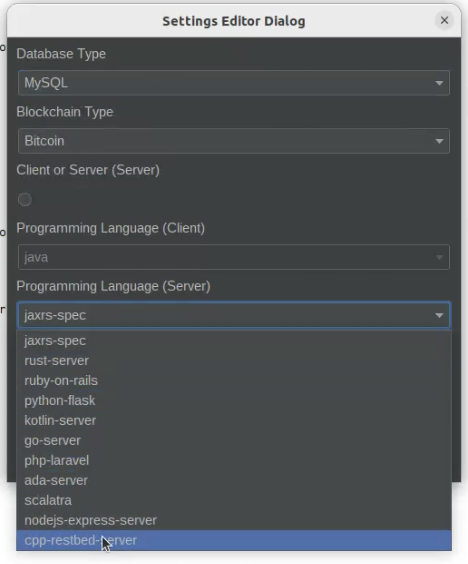Screen dimensions: 468x564
Task: Open the Database Type dropdown
Action: (233, 83)
